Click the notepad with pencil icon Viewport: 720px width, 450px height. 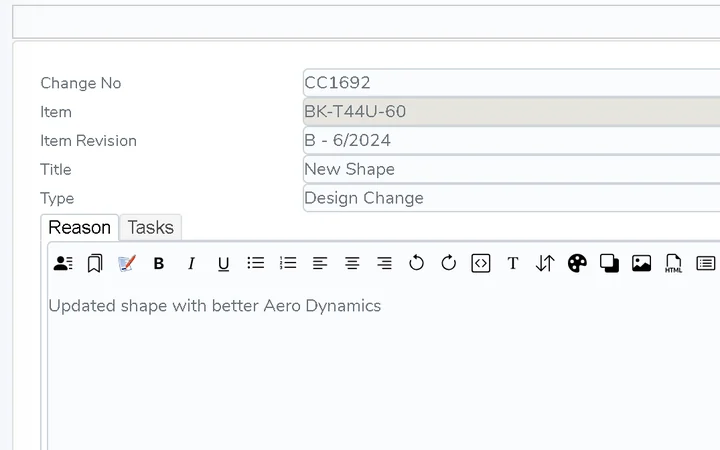[x=127, y=264]
